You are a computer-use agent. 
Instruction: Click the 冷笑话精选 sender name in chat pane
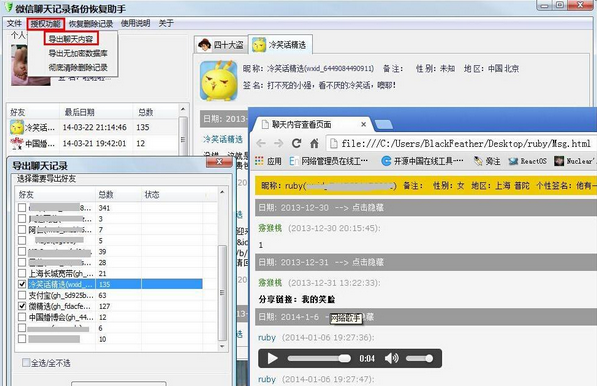223,139
